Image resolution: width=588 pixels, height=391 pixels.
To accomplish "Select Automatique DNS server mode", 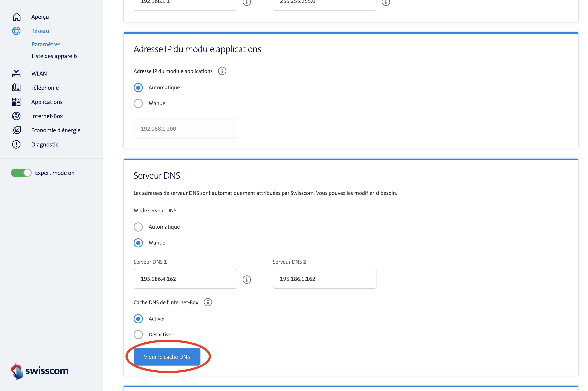I will pos(138,227).
